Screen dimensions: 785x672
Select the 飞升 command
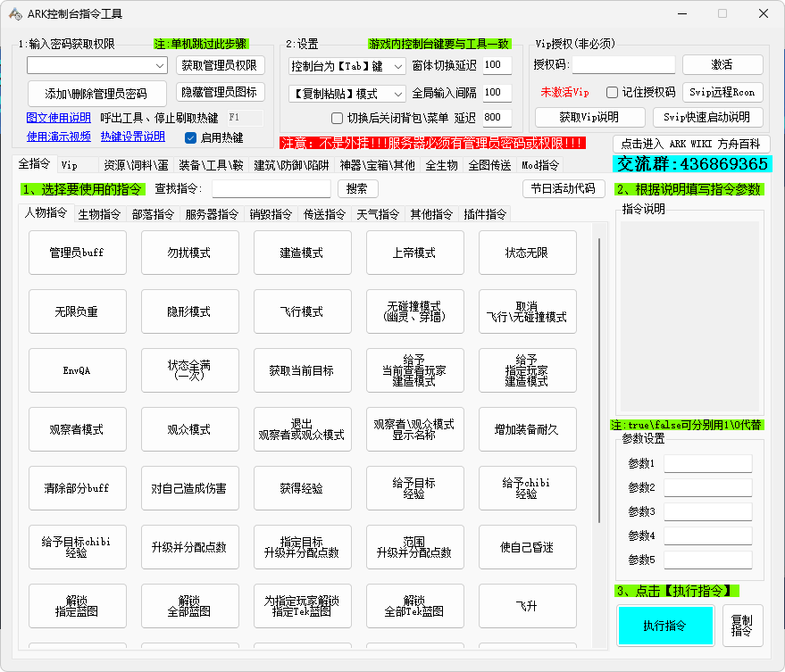click(528, 606)
